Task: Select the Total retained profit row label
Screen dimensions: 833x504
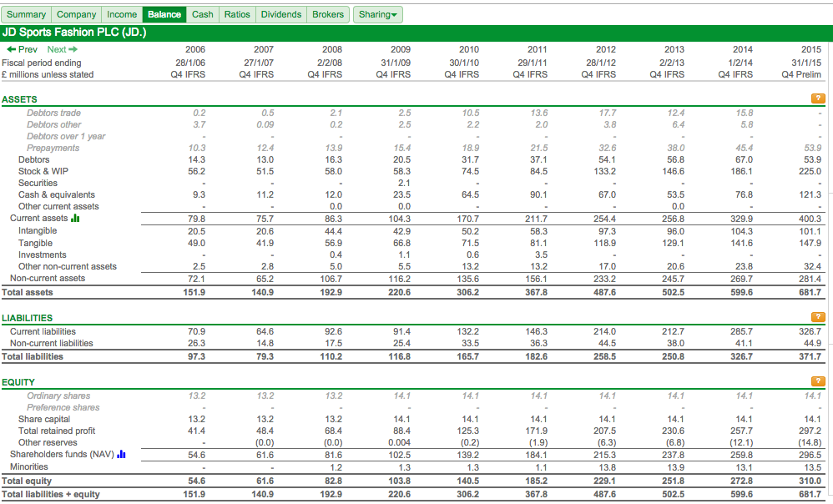Action: pos(57,431)
